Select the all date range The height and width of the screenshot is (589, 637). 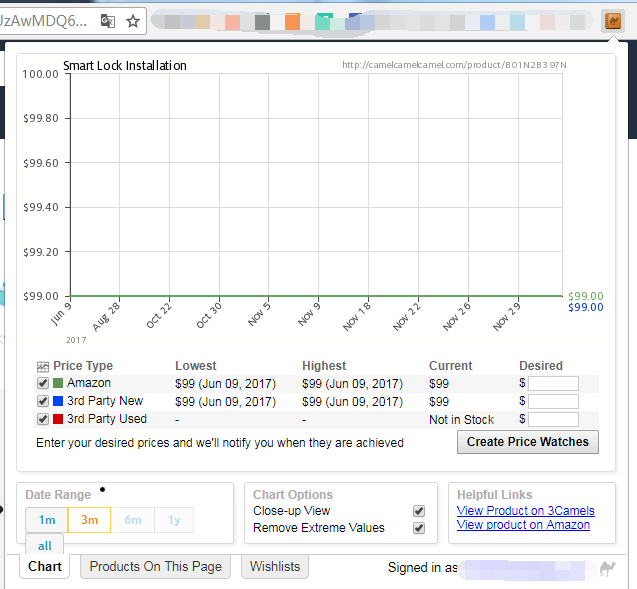click(45, 546)
